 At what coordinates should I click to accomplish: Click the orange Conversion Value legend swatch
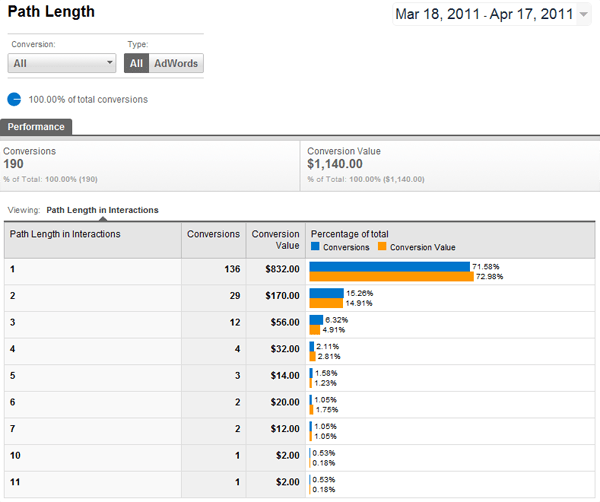[x=381, y=247]
